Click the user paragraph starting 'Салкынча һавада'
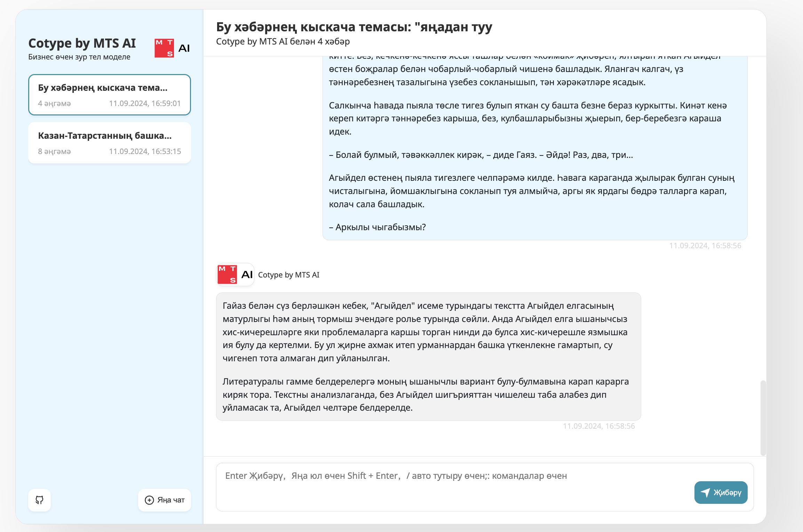This screenshot has height=532, width=803. (528, 119)
